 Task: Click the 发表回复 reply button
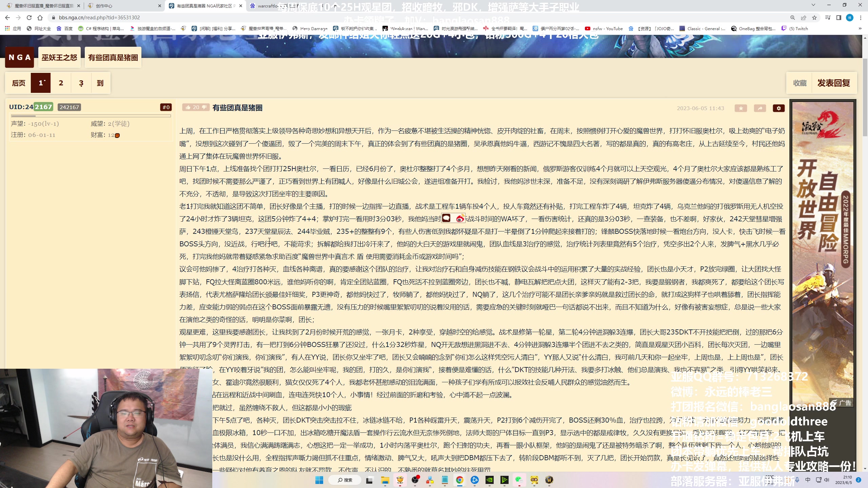click(834, 83)
